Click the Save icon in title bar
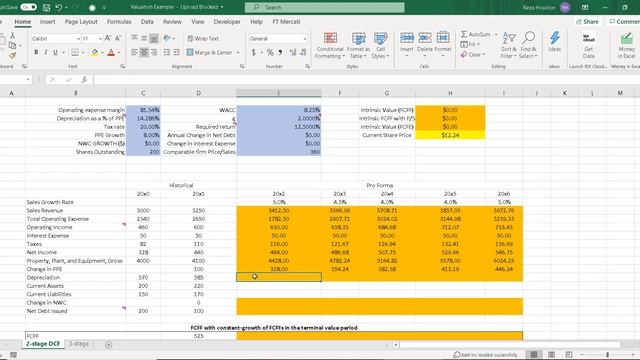Viewport: 640px width, 360px height. [x=46, y=7]
